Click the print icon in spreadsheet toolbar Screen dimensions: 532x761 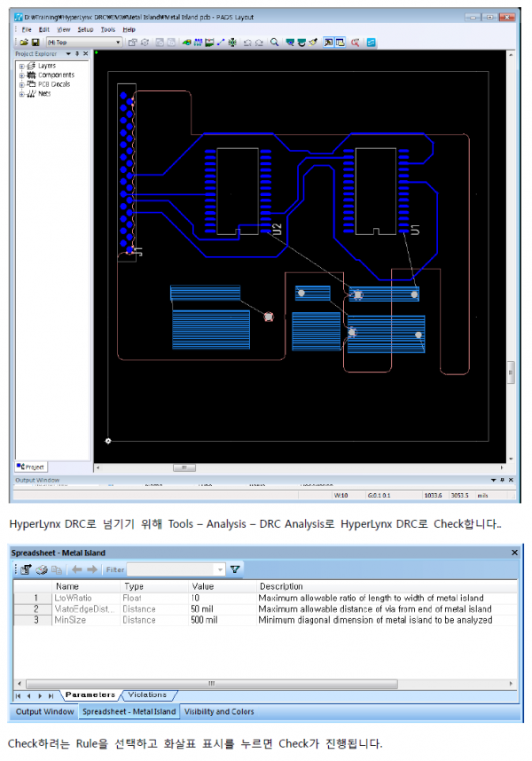pyautogui.click(x=41, y=569)
